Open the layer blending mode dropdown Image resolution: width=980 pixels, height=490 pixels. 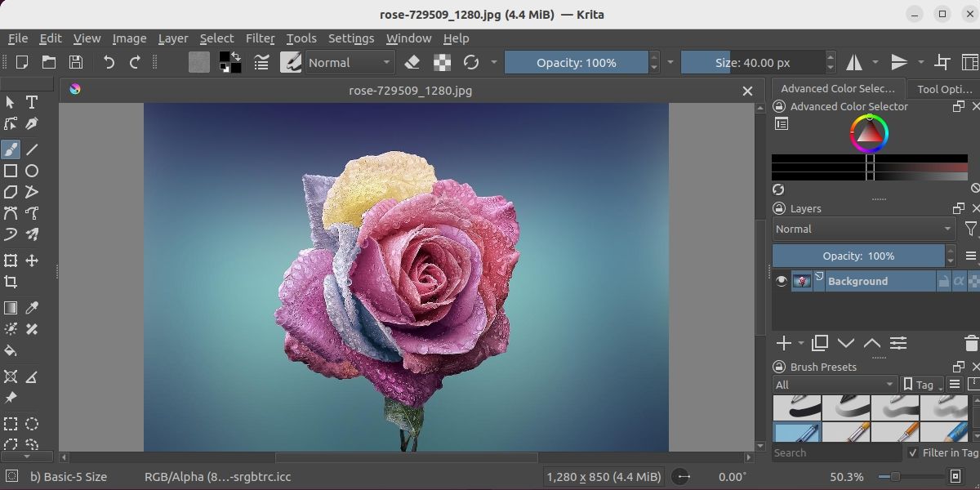[x=863, y=229]
